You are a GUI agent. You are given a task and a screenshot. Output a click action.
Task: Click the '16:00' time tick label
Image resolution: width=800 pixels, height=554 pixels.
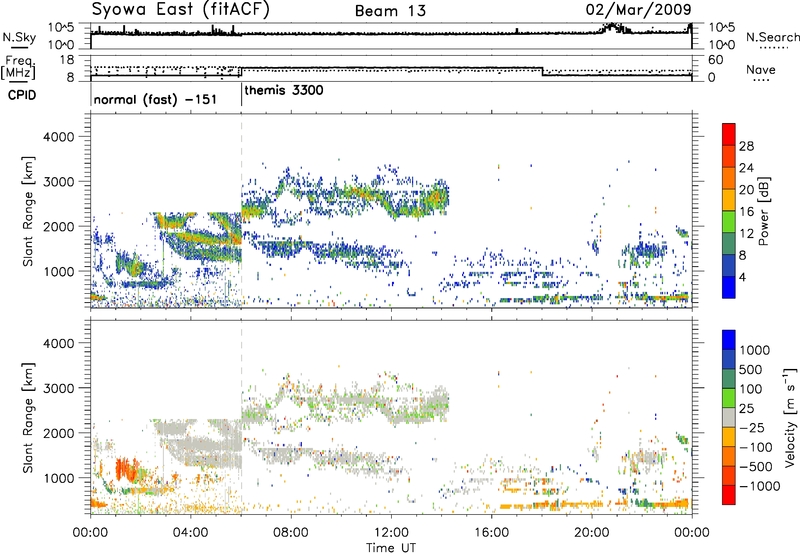click(x=492, y=533)
